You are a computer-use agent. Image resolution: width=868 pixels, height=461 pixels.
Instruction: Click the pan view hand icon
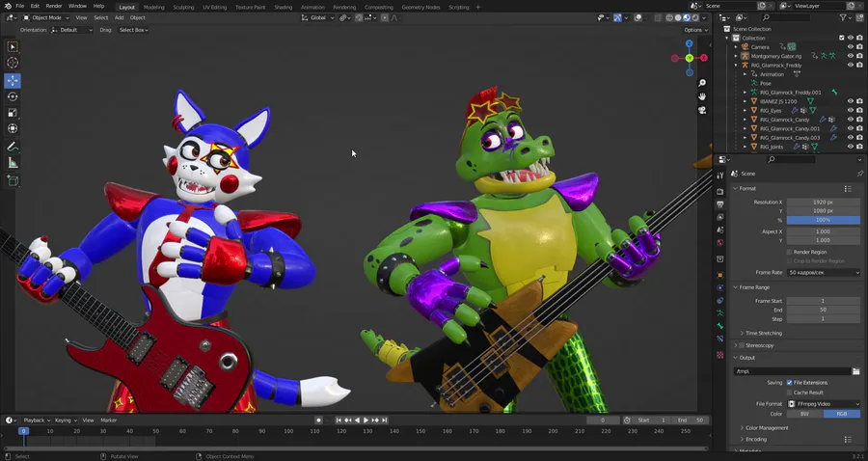coord(702,96)
